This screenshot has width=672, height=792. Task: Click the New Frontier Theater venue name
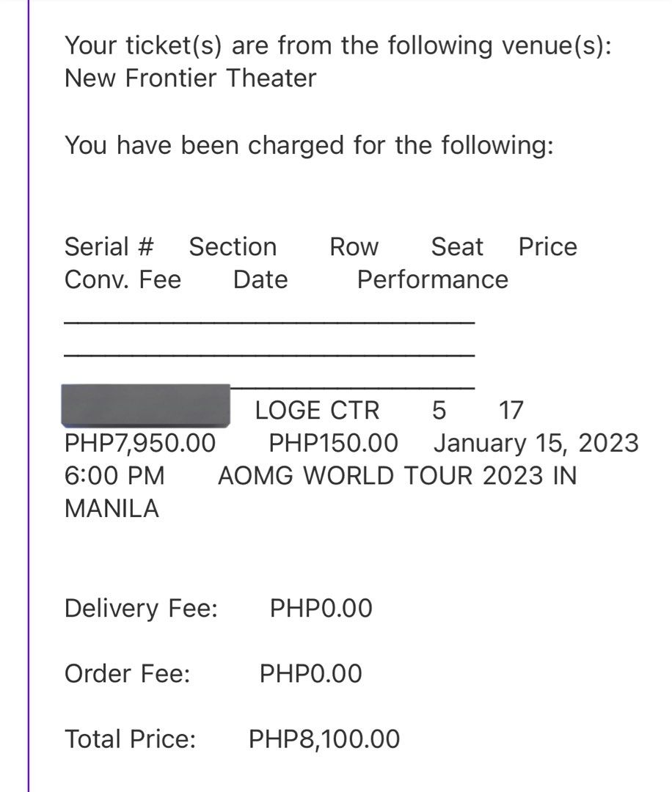coord(191,78)
